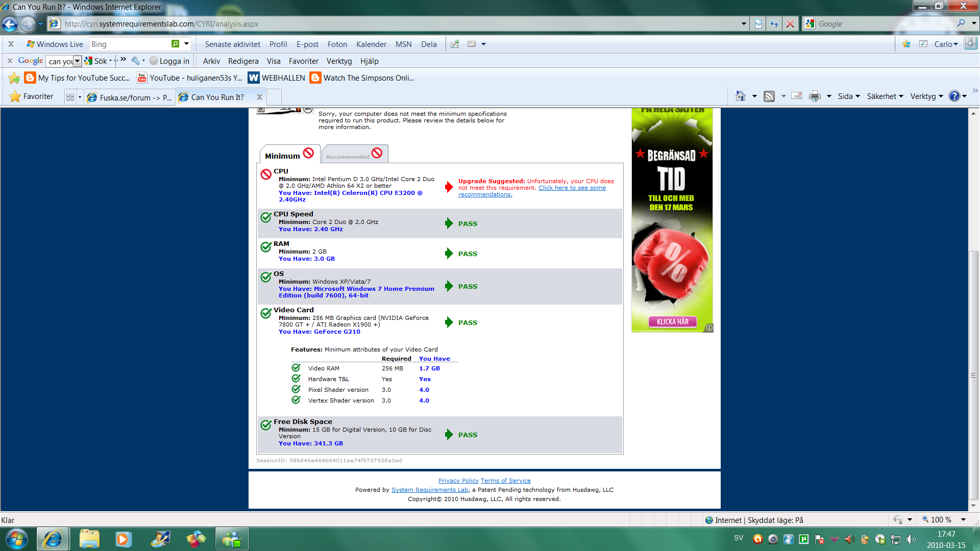Click the Google toolbar wrench settings icon

135,61
